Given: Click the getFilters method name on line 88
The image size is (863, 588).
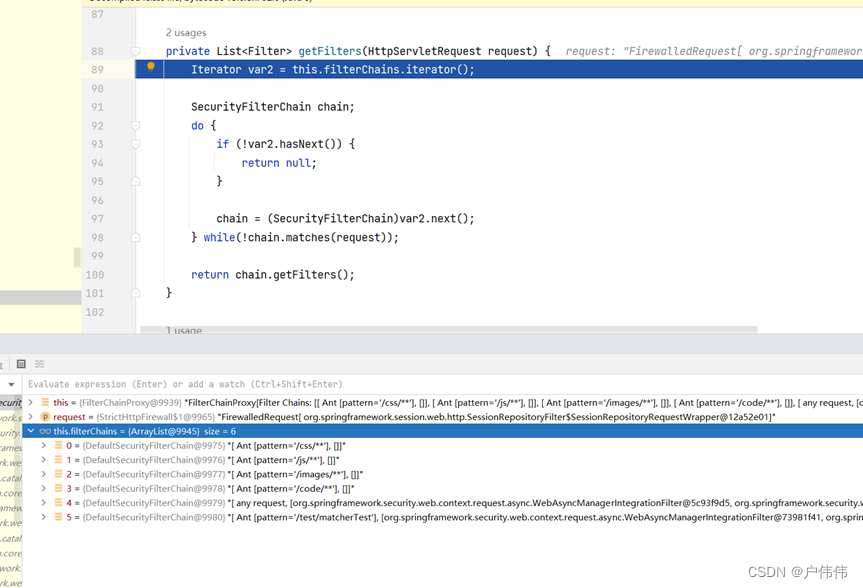Looking at the screenshot, I should coord(330,51).
